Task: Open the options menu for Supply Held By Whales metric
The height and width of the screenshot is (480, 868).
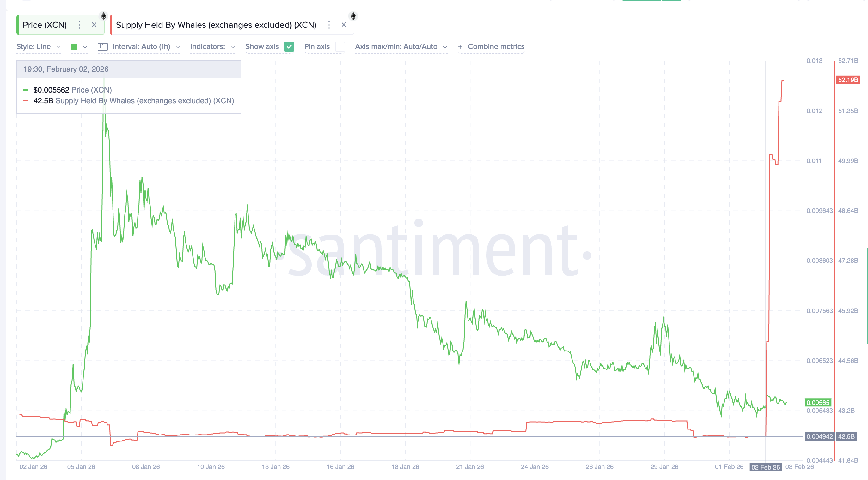Action: [328, 25]
